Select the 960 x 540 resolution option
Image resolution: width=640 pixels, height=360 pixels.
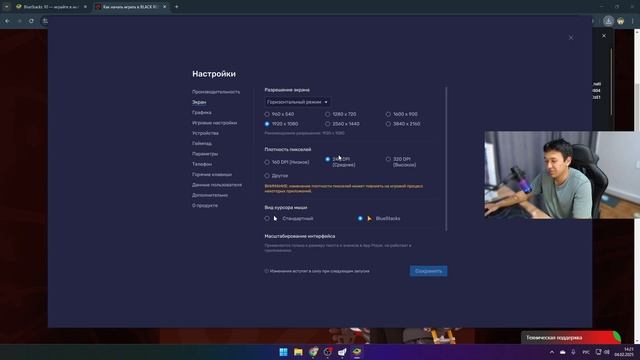(x=267, y=114)
